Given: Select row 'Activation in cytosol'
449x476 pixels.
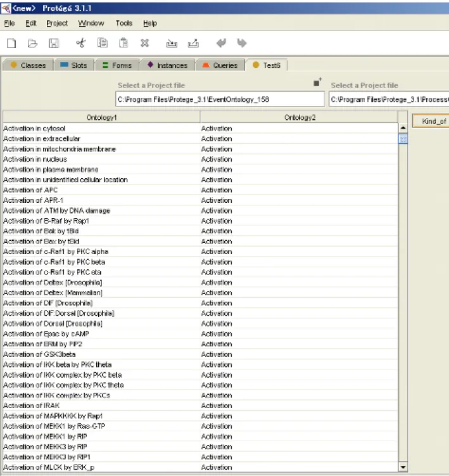Looking at the screenshot, I should coord(200,129).
